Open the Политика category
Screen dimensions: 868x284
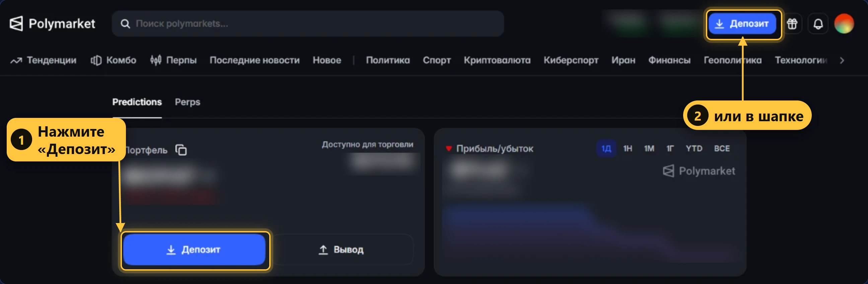pyautogui.click(x=388, y=60)
